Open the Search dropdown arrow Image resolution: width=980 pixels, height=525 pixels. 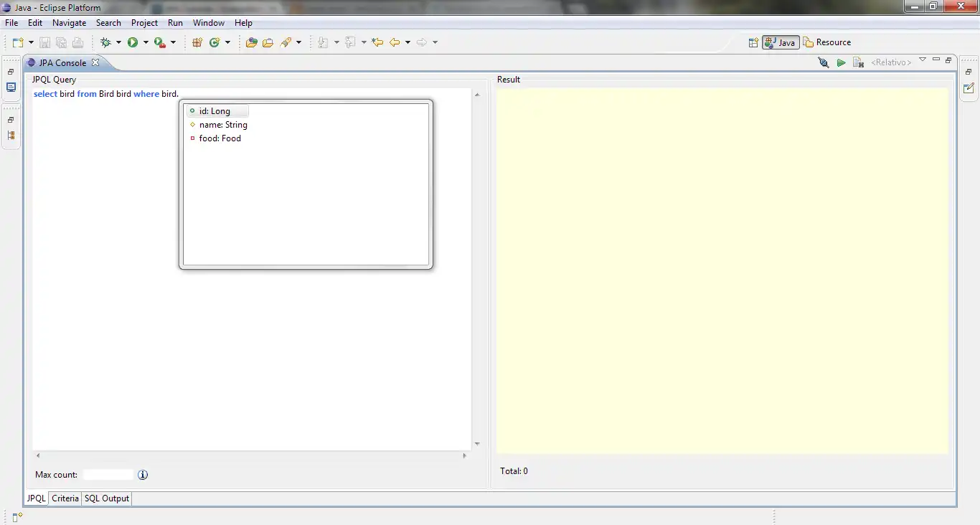point(299,42)
